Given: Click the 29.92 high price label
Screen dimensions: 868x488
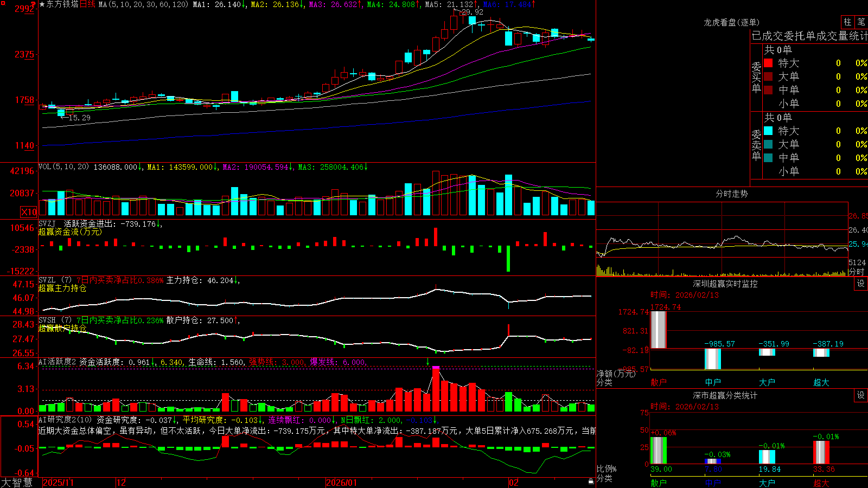Looking at the screenshot, I should [x=472, y=12].
